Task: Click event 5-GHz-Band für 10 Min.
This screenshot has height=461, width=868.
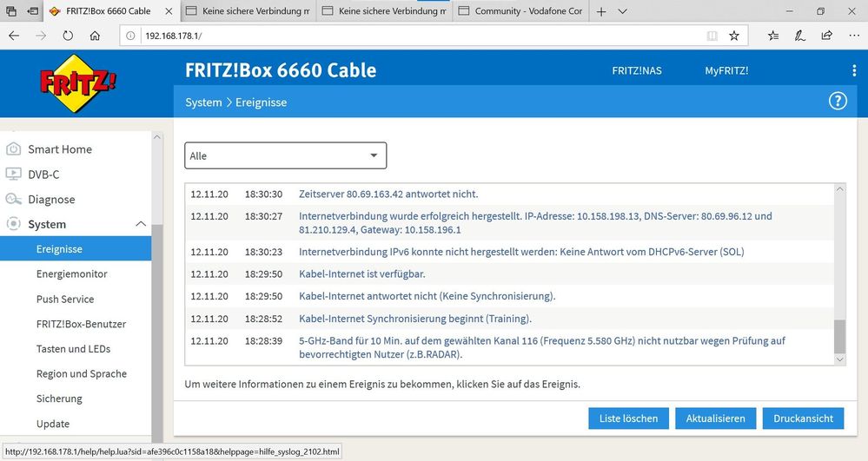Action: (x=542, y=347)
